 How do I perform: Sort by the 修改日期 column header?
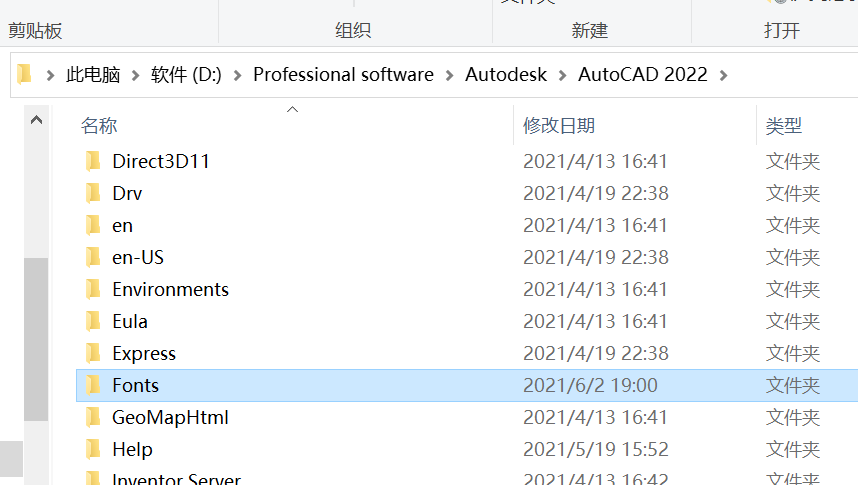[x=559, y=126]
